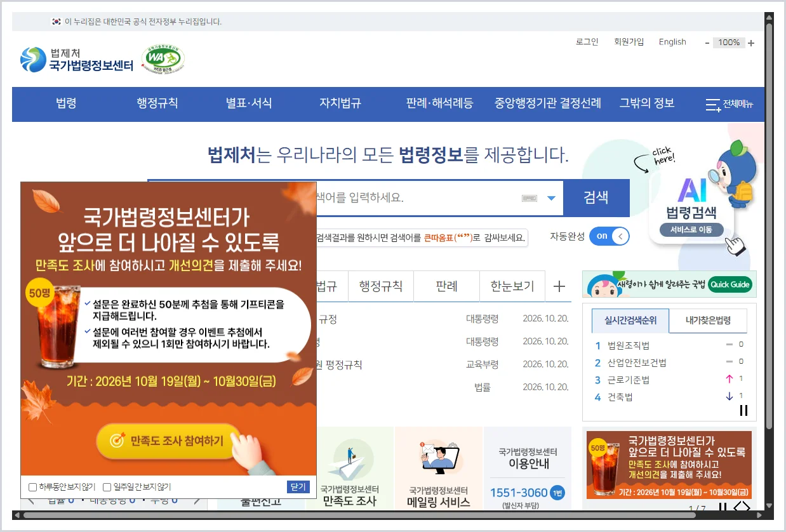Toggle the 자동완성 on switch
786x532 pixels.
point(609,236)
